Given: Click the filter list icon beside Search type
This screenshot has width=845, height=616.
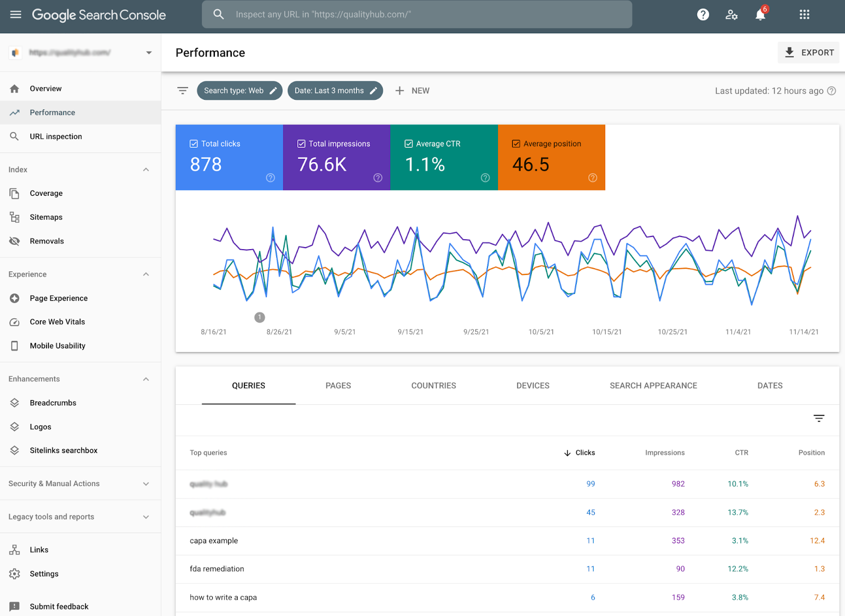Looking at the screenshot, I should (x=183, y=91).
